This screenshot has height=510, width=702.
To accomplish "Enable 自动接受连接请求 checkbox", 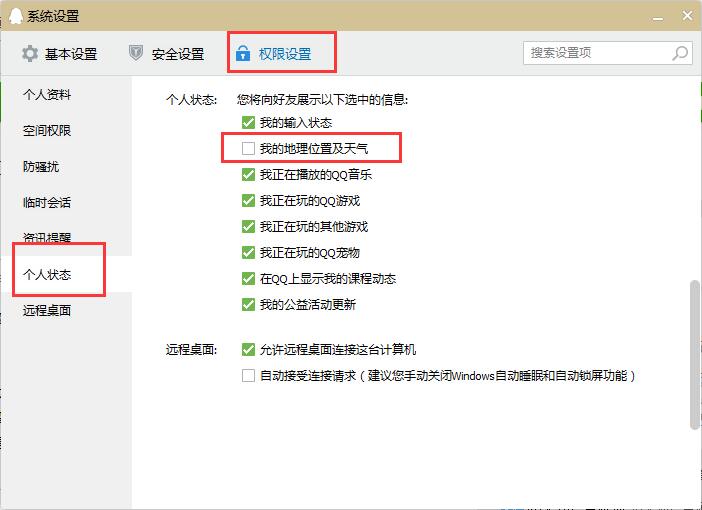I will tap(248, 375).
